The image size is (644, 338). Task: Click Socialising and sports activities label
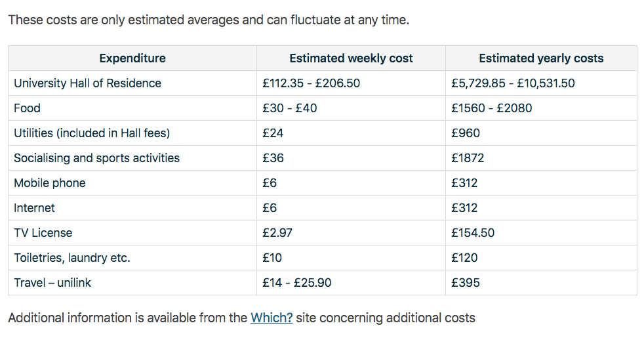tap(96, 158)
